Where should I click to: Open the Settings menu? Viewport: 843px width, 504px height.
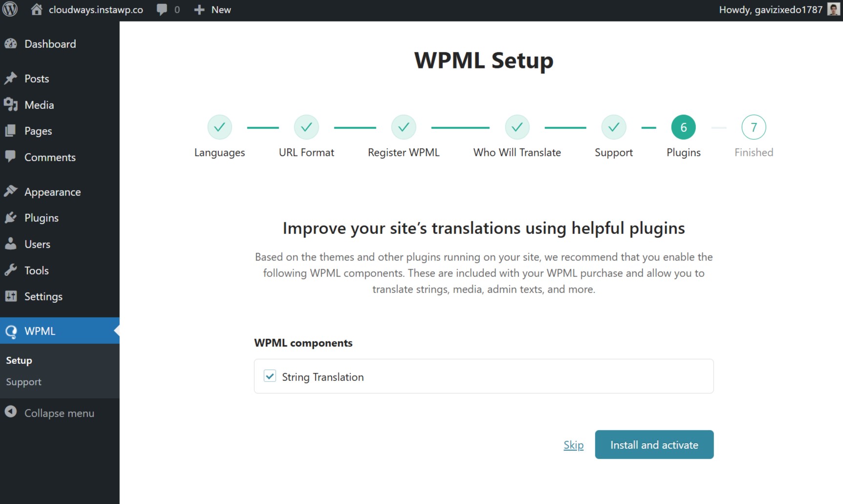pyautogui.click(x=60, y=296)
